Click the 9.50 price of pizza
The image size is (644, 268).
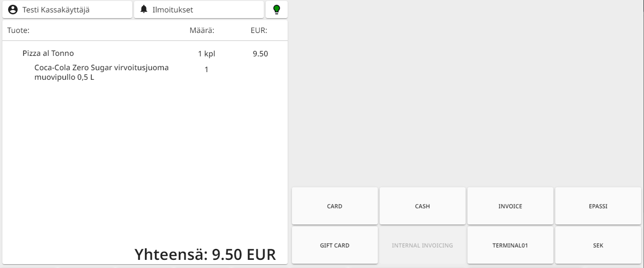point(260,54)
